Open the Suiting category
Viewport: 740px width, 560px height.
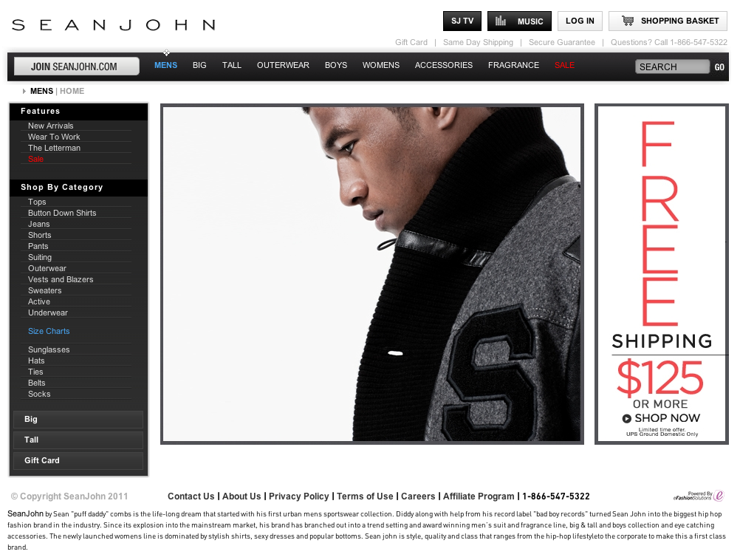40,257
